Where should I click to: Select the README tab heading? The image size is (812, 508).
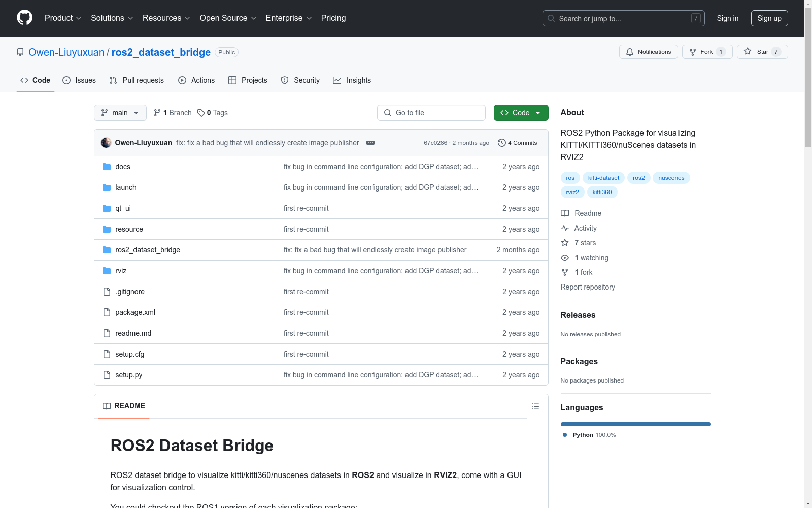(x=124, y=406)
